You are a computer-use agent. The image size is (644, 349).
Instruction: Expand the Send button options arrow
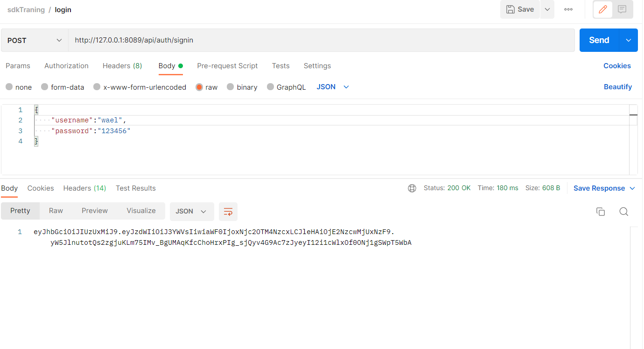(x=629, y=40)
